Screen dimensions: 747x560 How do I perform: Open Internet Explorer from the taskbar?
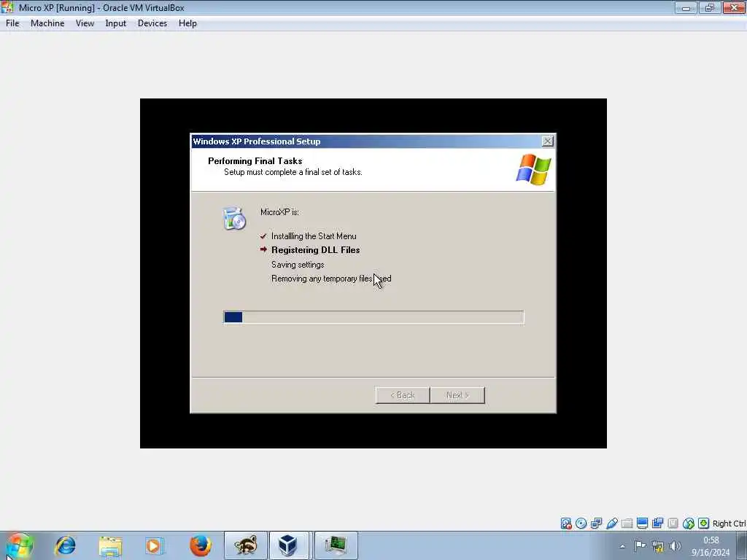66,545
